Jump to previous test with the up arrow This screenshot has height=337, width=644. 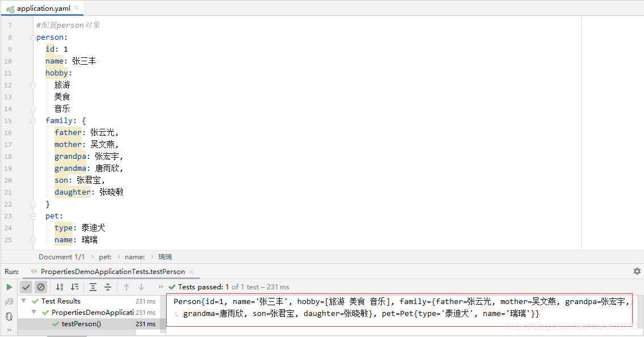coord(126,287)
